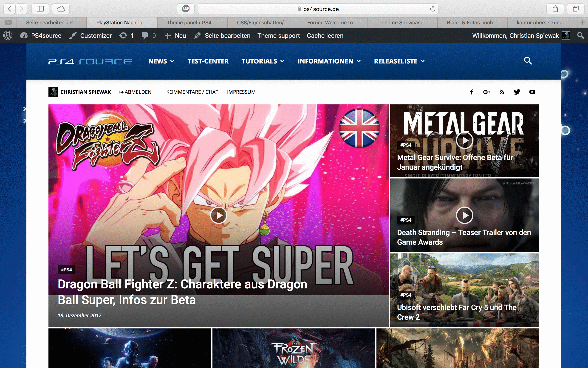
Task: Click the #PS4 tag on Dragon Ball article
Action: (x=66, y=270)
